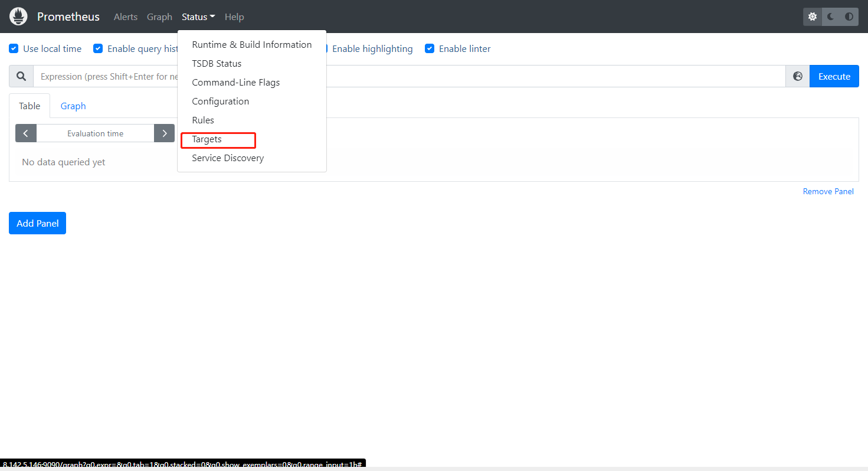
Task: Click the "No data queried yet" text
Action: [x=64, y=162]
